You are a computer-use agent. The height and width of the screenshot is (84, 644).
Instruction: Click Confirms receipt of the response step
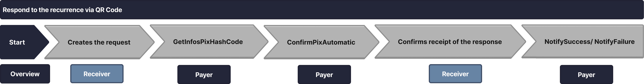click(450, 42)
